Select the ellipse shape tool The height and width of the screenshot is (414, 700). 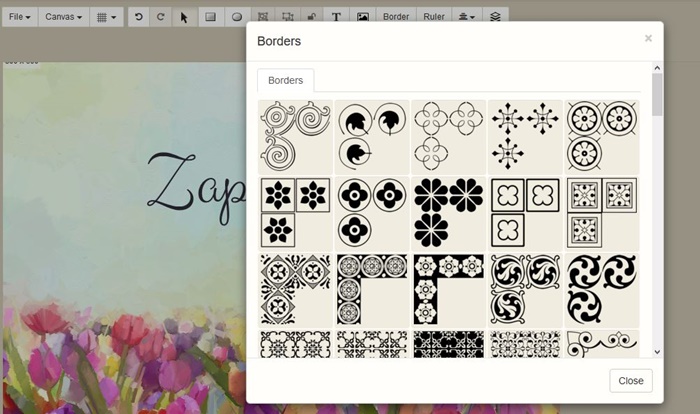pyautogui.click(x=237, y=17)
